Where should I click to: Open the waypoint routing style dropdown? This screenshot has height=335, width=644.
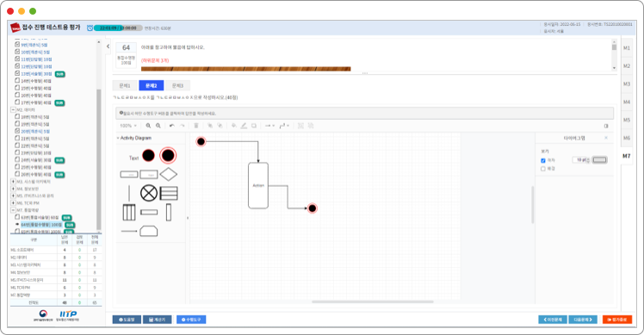[284, 126]
